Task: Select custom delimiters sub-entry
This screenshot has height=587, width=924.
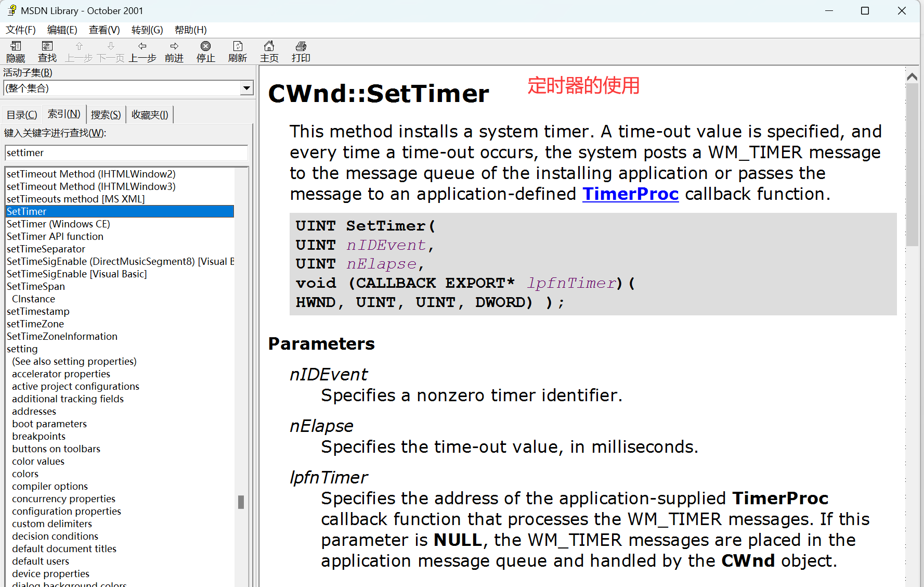Action: pos(52,524)
